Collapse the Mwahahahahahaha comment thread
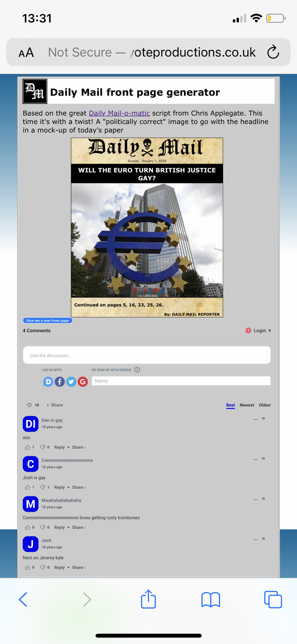The image size is (297, 644). click(x=256, y=500)
